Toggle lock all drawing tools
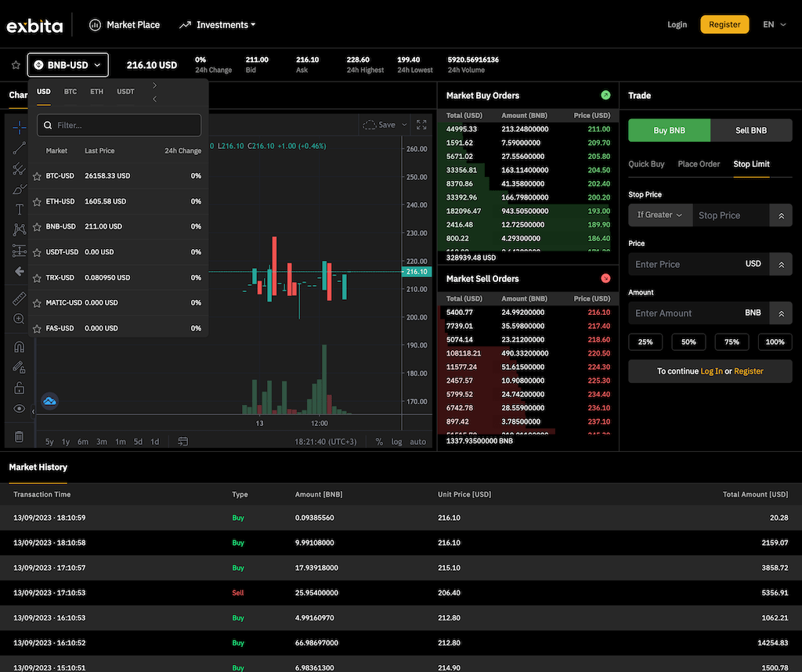The image size is (802, 672). pyautogui.click(x=19, y=388)
